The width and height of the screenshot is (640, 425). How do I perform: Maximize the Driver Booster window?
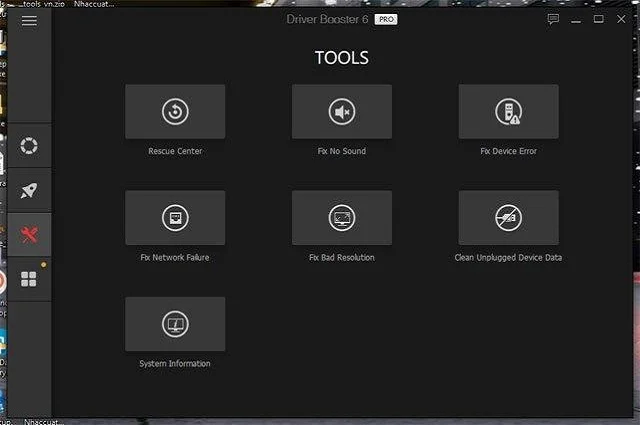598,19
